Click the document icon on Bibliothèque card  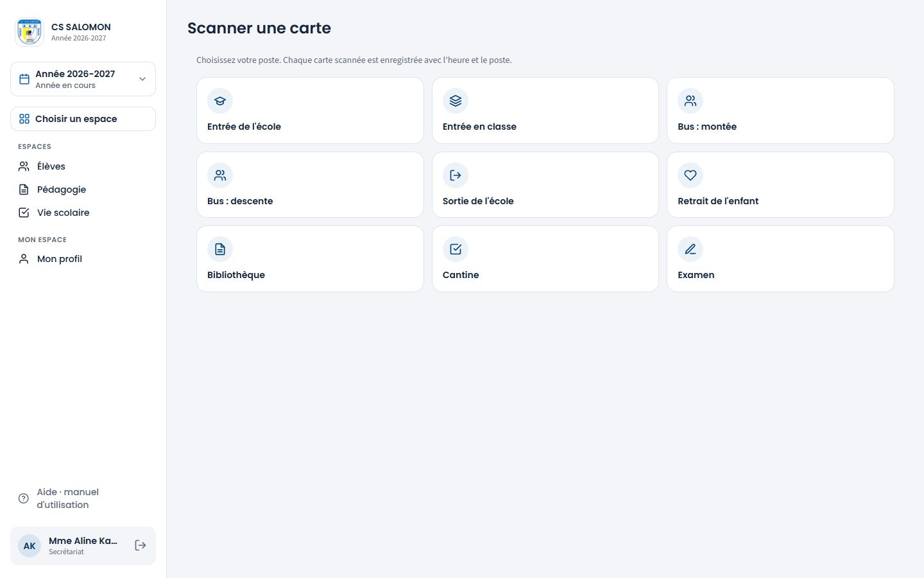[220, 249]
